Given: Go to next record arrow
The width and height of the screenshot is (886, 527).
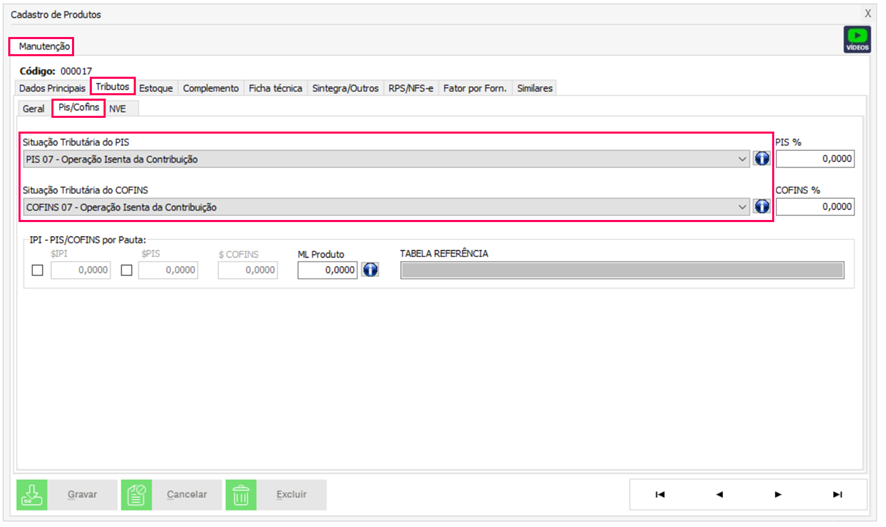Looking at the screenshot, I should (x=778, y=494).
